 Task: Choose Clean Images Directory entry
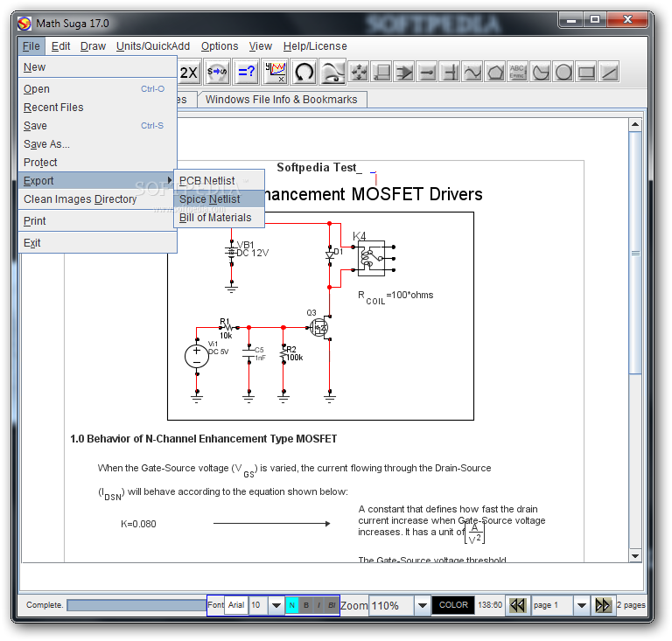point(97,199)
